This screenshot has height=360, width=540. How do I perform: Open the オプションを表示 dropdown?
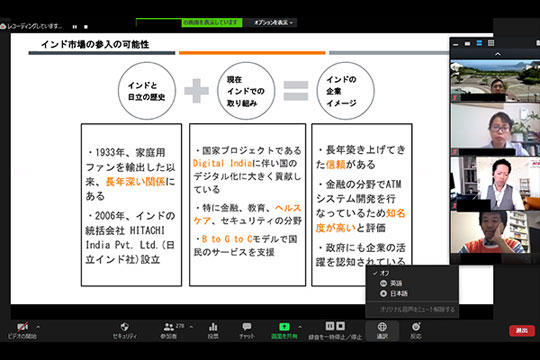(273, 23)
